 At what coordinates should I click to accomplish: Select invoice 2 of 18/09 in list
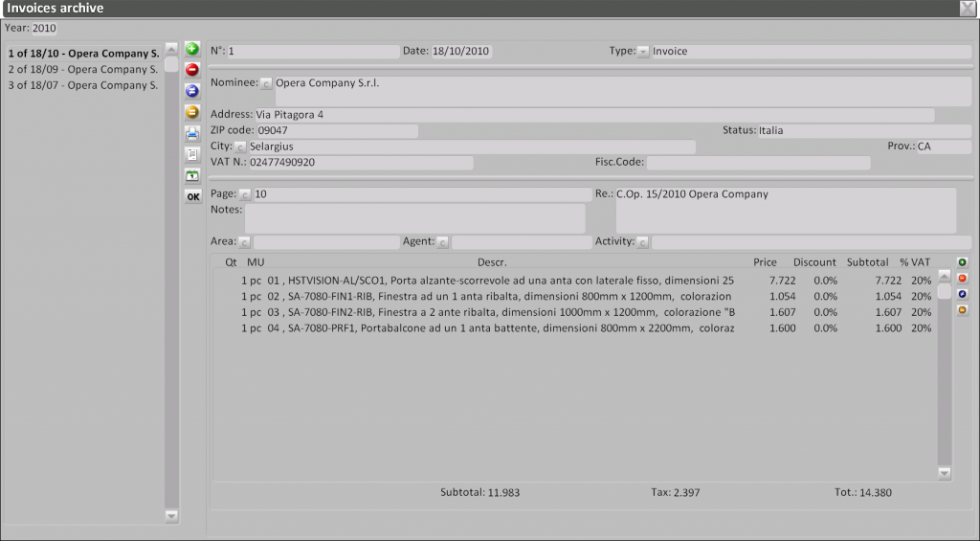click(82, 70)
